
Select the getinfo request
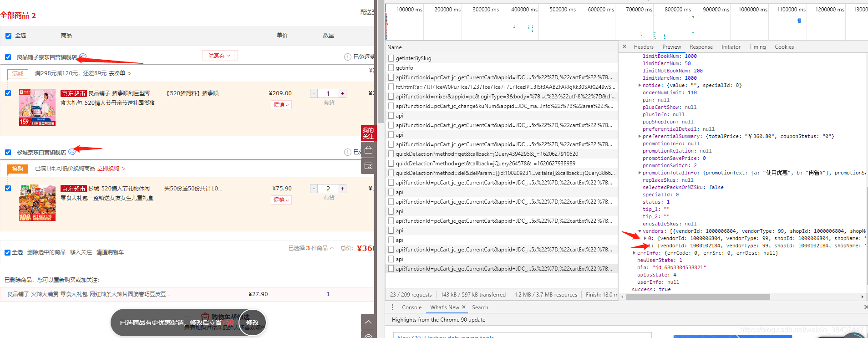(501, 68)
